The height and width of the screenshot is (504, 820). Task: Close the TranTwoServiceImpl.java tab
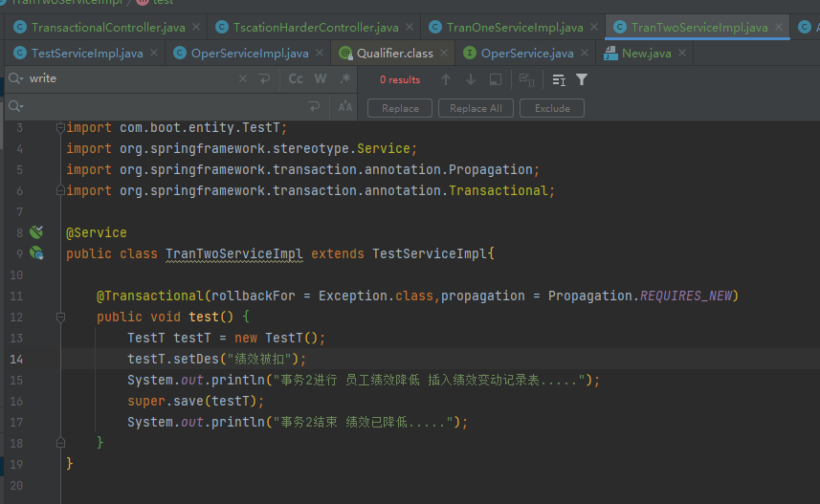(779, 27)
